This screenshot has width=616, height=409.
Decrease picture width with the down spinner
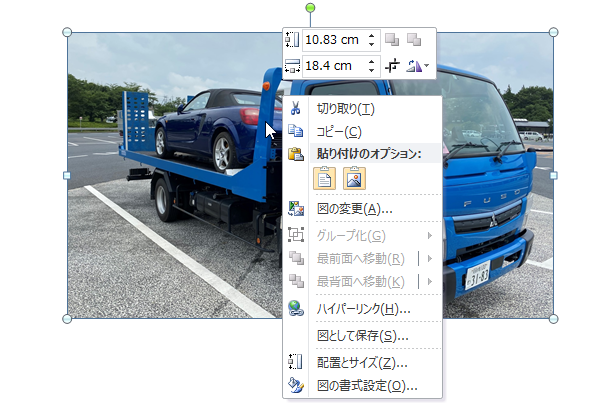click(372, 71)
